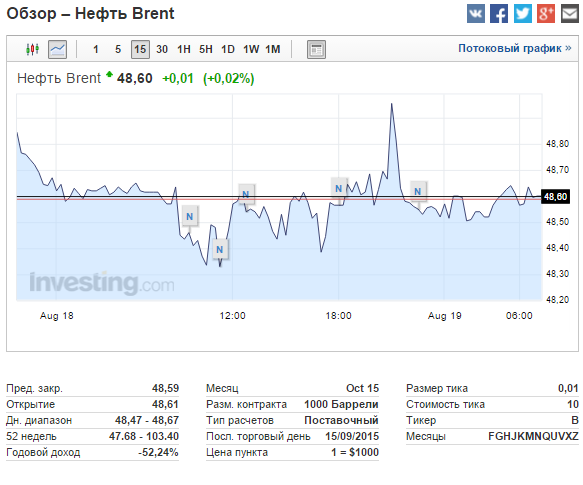Click the Обзор – Нефть Brent heading
Image resolution: width=583 pixels, height=485 pixels.
[90, 14]
